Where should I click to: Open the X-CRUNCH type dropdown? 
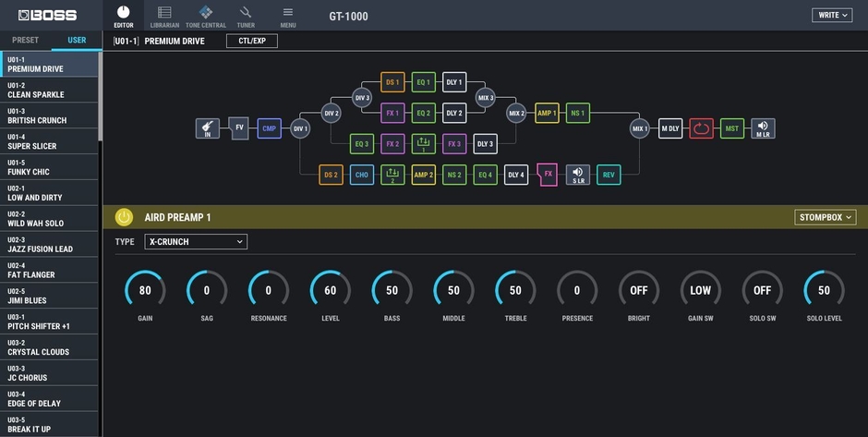pos(195,241)
